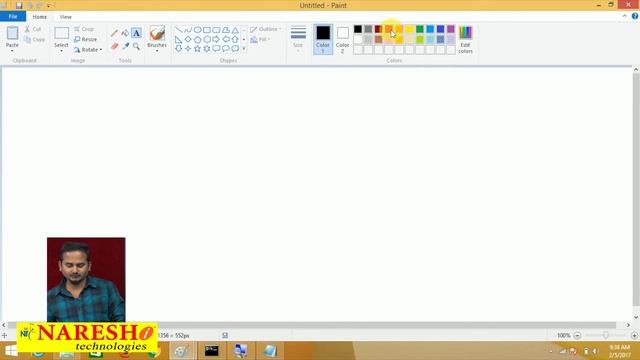
Task: Open the shape Outline dropdown
Action: pyautogui.click(x=266, y=29)
